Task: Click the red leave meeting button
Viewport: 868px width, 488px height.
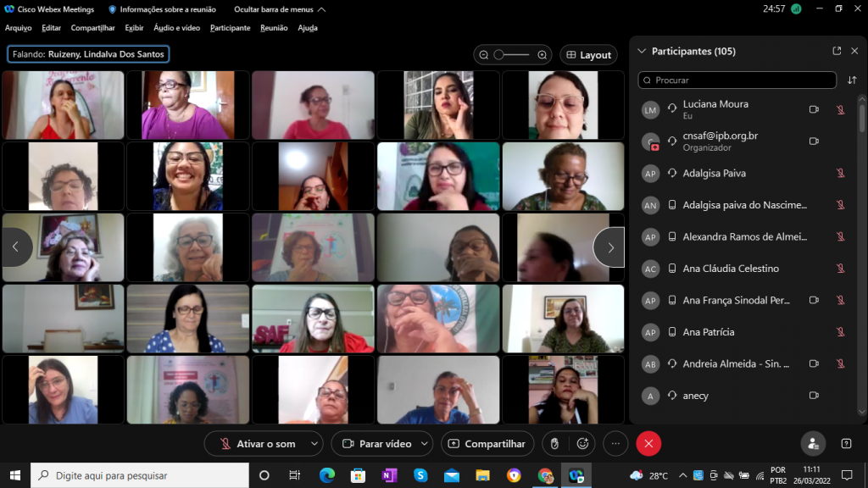Action: pyautogui.click(x=648, y=443)
